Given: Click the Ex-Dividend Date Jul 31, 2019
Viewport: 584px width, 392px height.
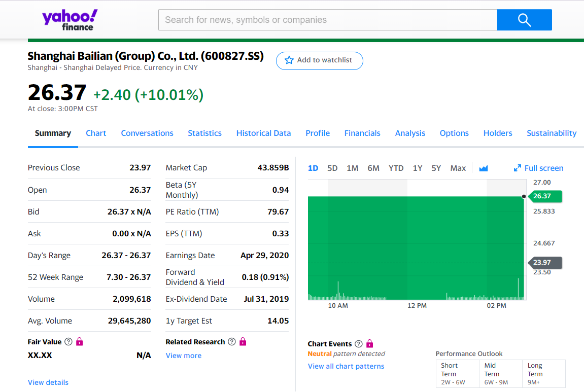Looking at the screenshot, I should [266, 299].
